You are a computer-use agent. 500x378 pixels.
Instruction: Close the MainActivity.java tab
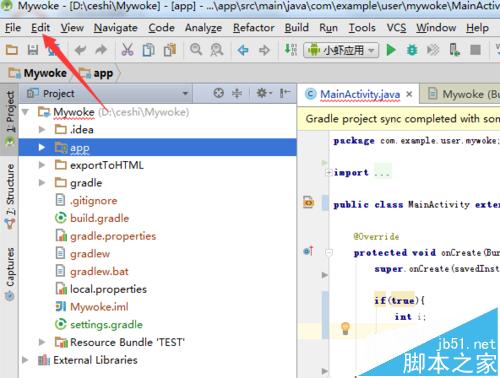(x=409, y=94)
